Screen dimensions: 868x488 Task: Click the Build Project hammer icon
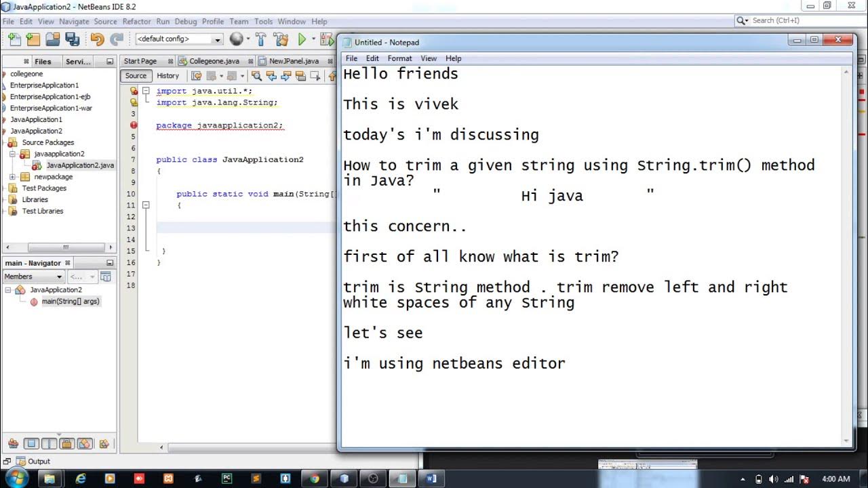point(261,39)
